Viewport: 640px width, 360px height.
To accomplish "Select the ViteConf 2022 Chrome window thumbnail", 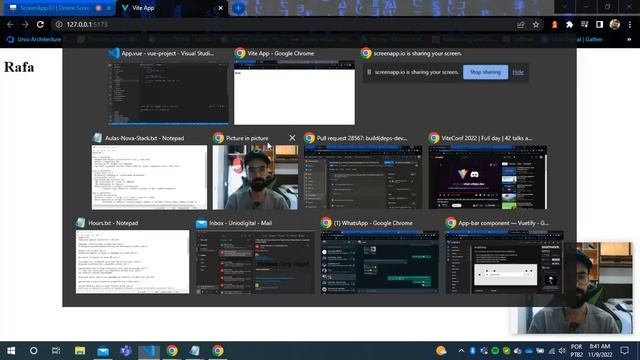I will click(x=488, y=178).
